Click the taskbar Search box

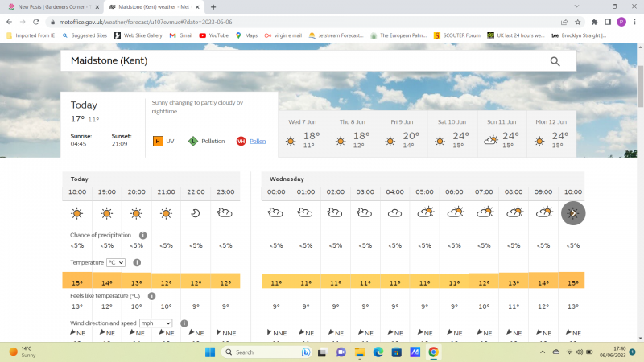point(266,352)
